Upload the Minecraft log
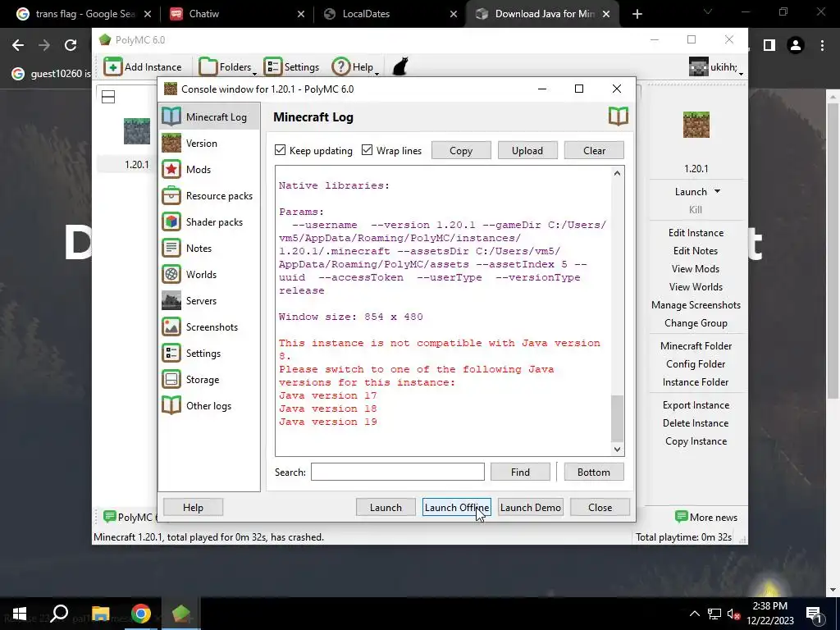 click(527, 151)
